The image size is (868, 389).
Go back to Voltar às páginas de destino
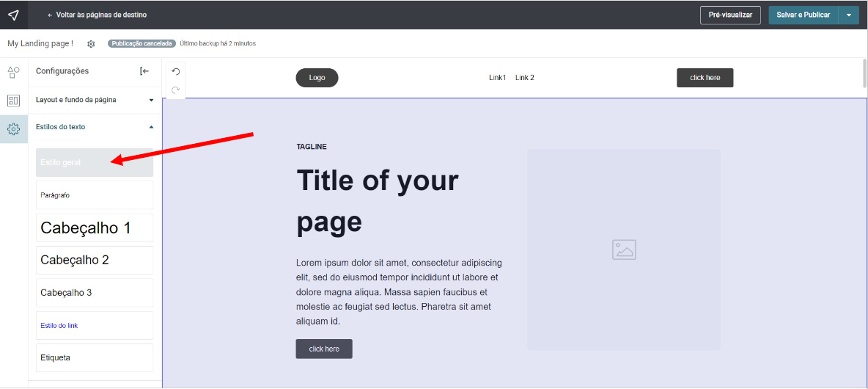[97, 15]
